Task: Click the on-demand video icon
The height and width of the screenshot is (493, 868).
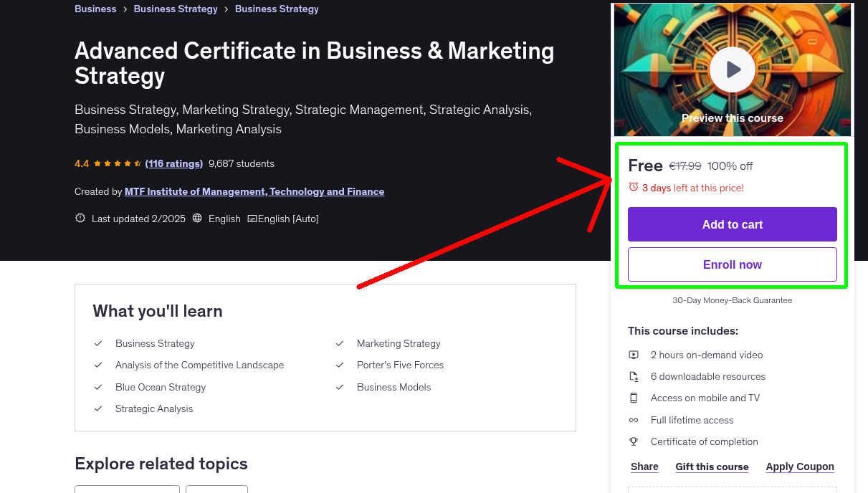Action: coord(634,355)
